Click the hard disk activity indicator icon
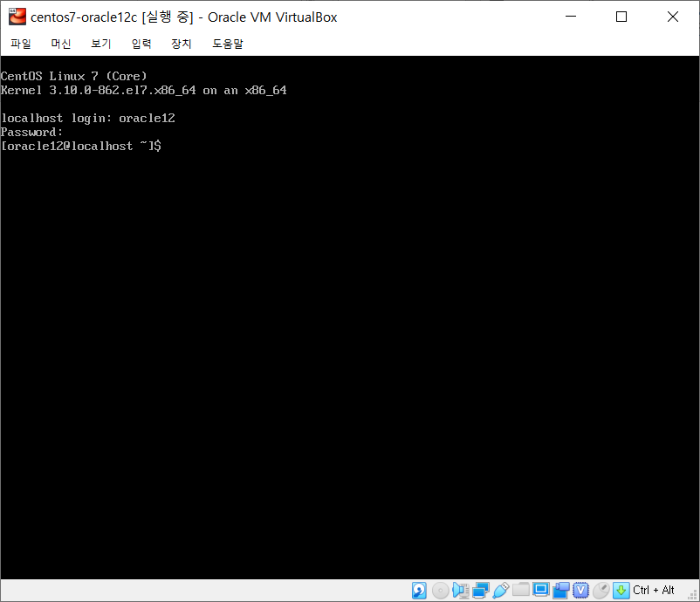 tap(419, 591)
